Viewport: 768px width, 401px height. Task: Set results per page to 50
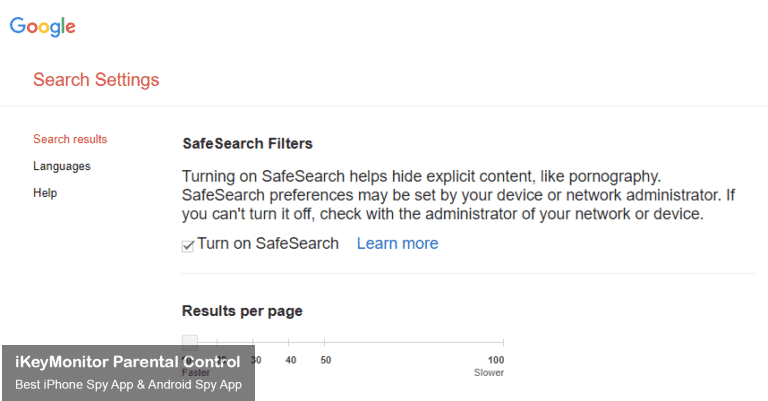(x=325, y=359)
